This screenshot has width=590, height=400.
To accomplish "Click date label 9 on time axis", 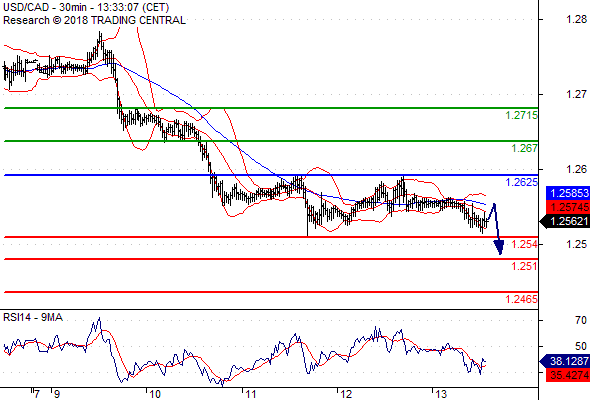I will 56,394.
